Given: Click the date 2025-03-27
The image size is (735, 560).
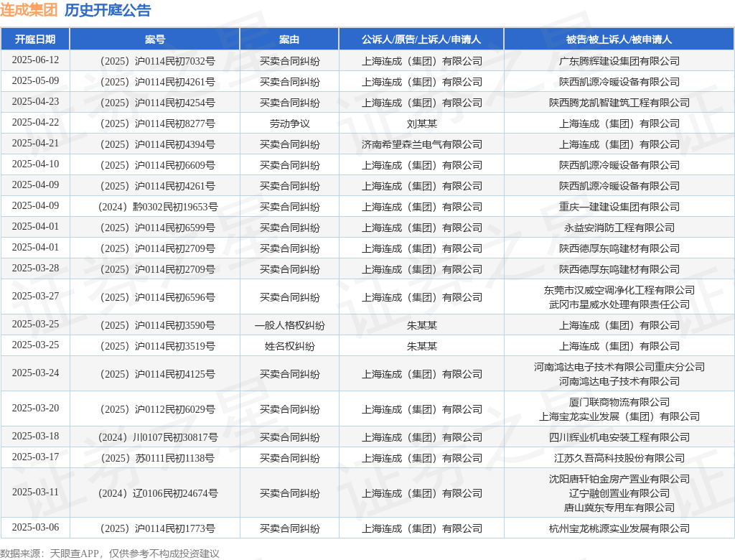Looking at the screenshot, I should pyautogui.click(x=35, y=297).
